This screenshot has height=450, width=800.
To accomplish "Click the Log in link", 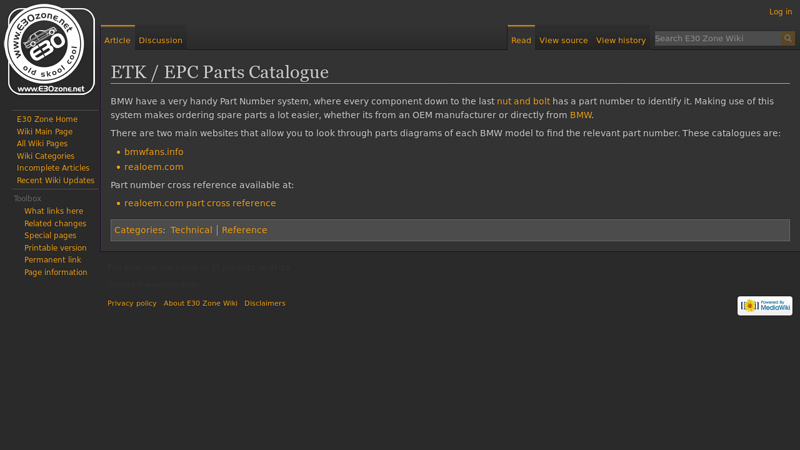I will click(780, 12).
